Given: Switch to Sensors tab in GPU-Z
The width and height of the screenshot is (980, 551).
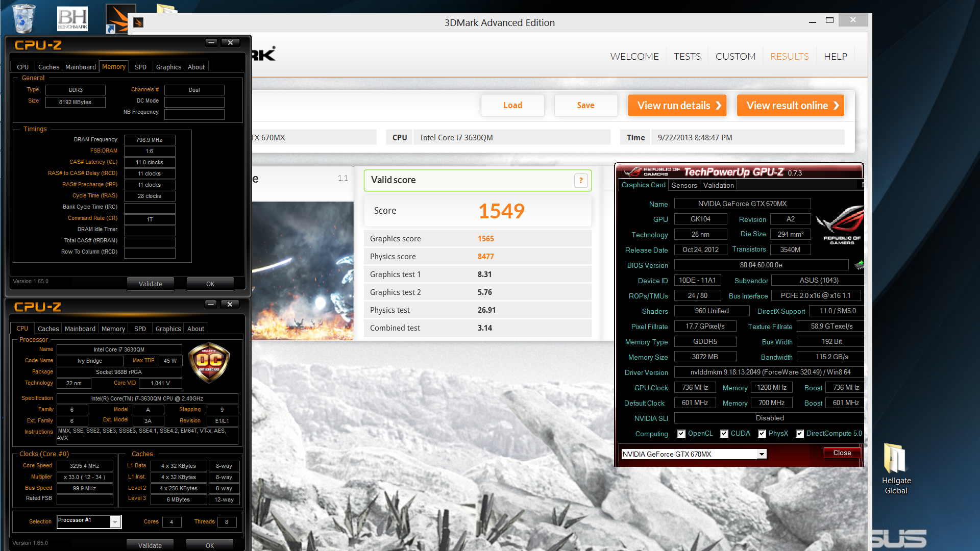Looking at the screenshot, I should click(x=684, y=185).
